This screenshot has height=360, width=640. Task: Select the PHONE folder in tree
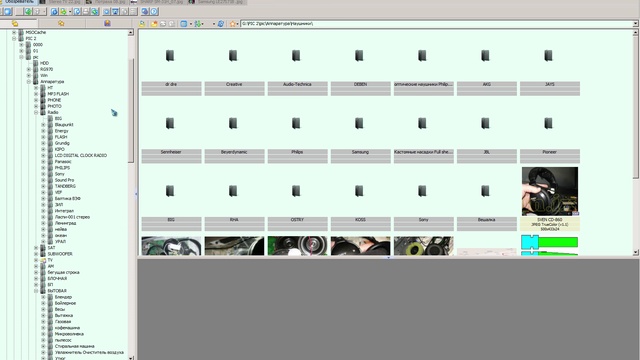(x=54, y=100)
